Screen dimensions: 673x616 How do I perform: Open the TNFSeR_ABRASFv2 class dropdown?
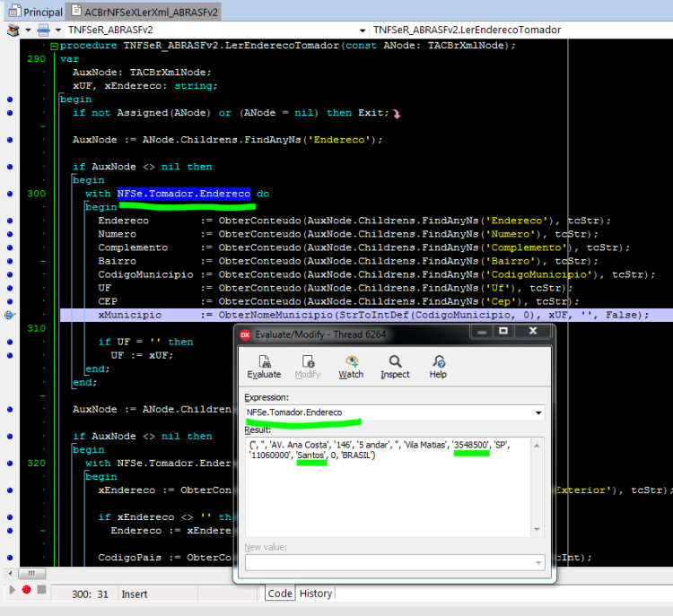point(363,30)
